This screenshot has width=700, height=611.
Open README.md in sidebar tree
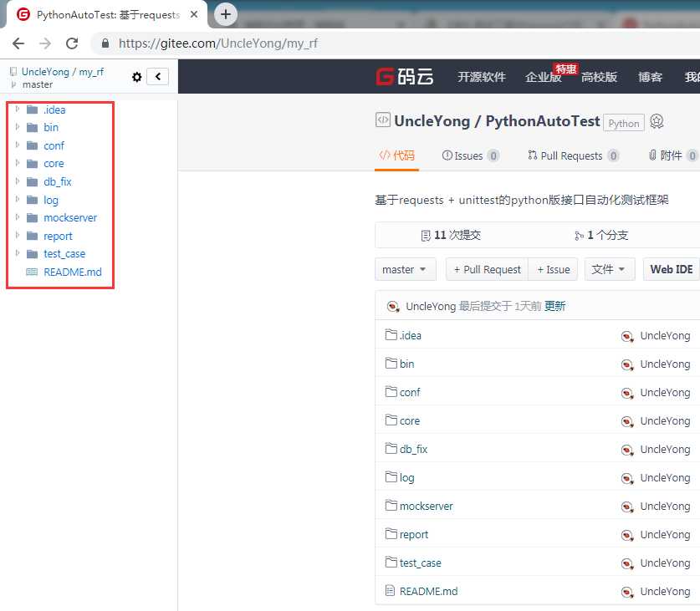tap(72, 272)
